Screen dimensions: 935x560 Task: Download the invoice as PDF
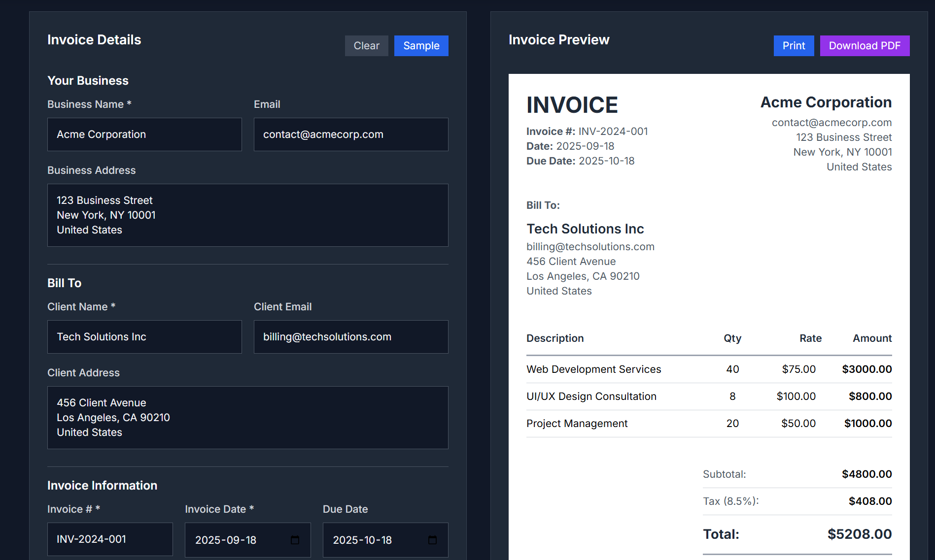click(864, 46)
